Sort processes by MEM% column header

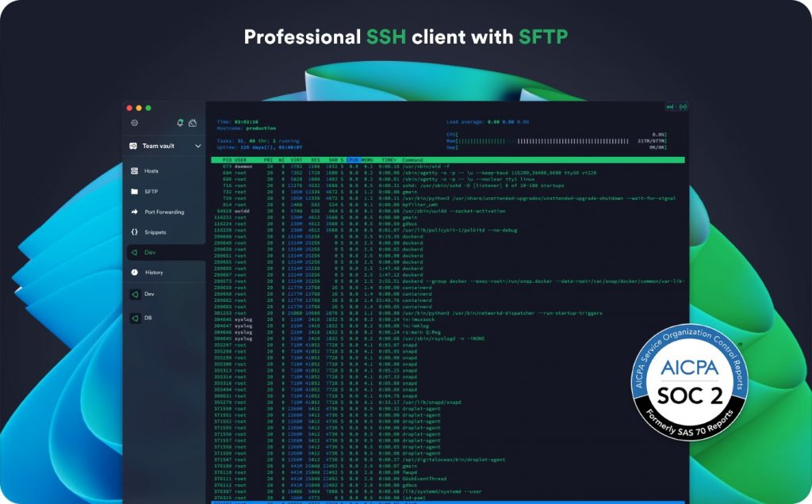point(367,160)
